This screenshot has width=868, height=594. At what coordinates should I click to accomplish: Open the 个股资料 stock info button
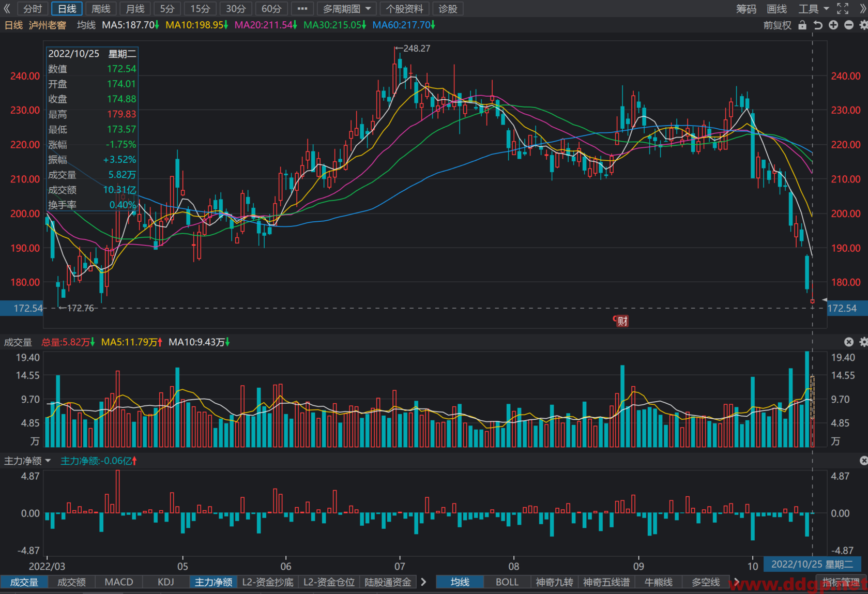pos(404,9)
